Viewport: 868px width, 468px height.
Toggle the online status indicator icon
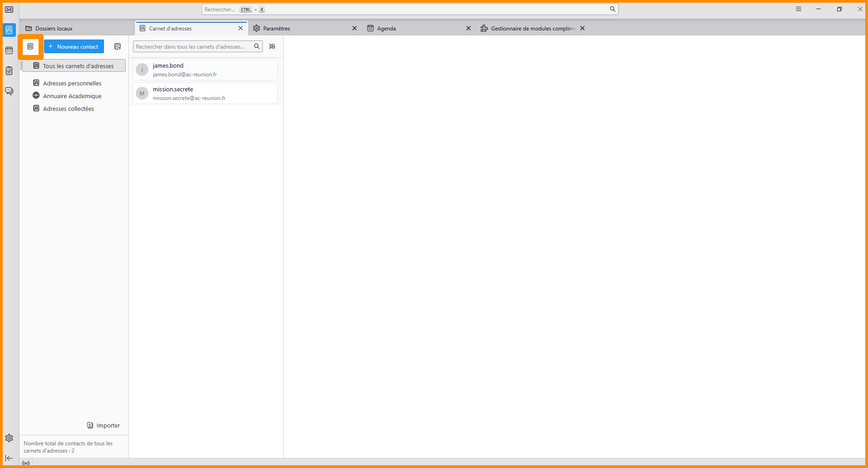pos(26,463)
